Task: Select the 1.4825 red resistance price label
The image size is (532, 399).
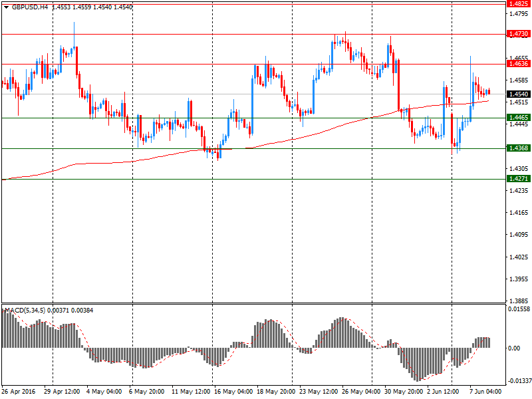Action: pyautogui.click(x=518, y=4)
